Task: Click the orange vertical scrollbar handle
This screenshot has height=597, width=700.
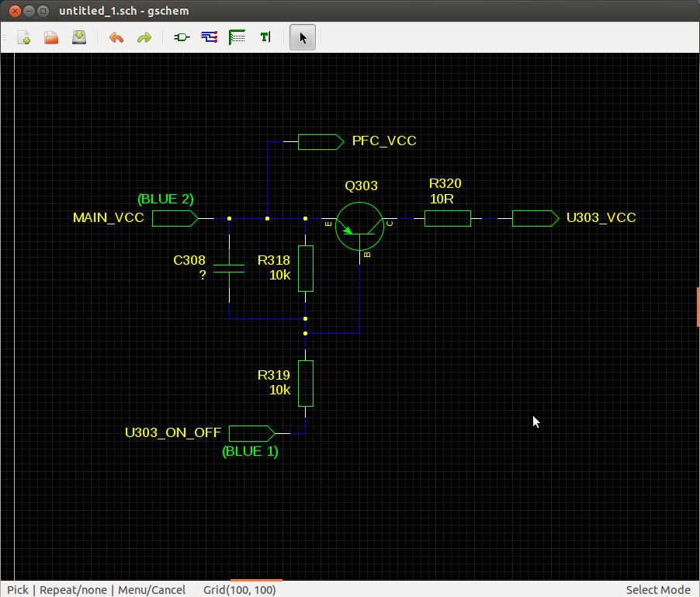Action: tap(698, 307)
